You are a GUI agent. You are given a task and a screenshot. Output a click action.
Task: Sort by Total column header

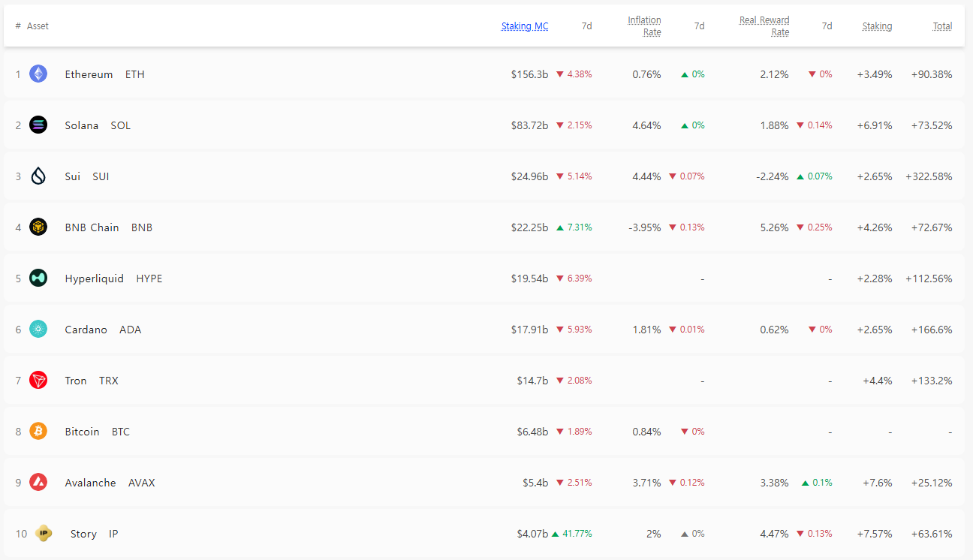click(943, 26)
